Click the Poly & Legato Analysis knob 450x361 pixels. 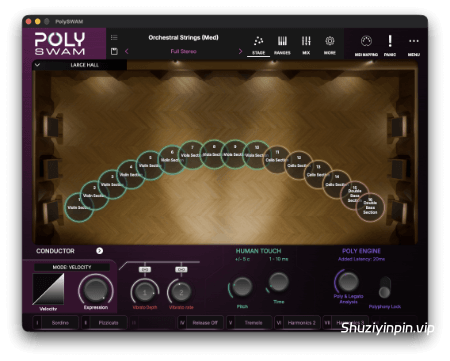tap(348, 281)
